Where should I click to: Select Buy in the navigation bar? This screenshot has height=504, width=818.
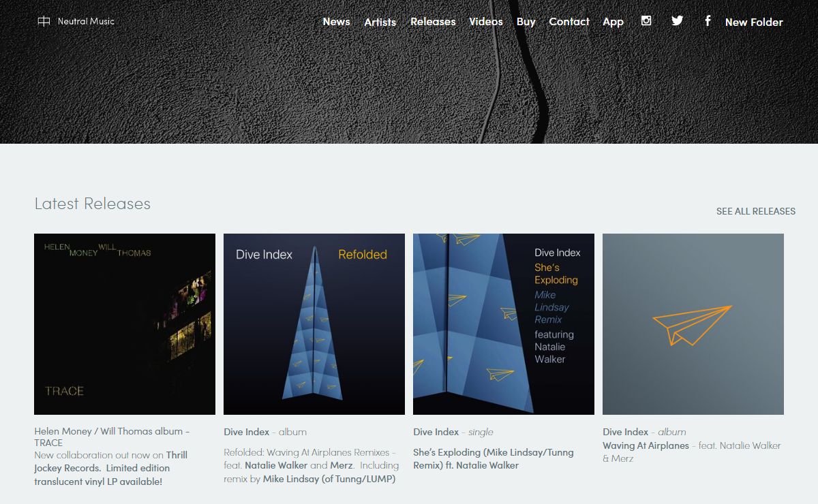(x=526, y=22)
